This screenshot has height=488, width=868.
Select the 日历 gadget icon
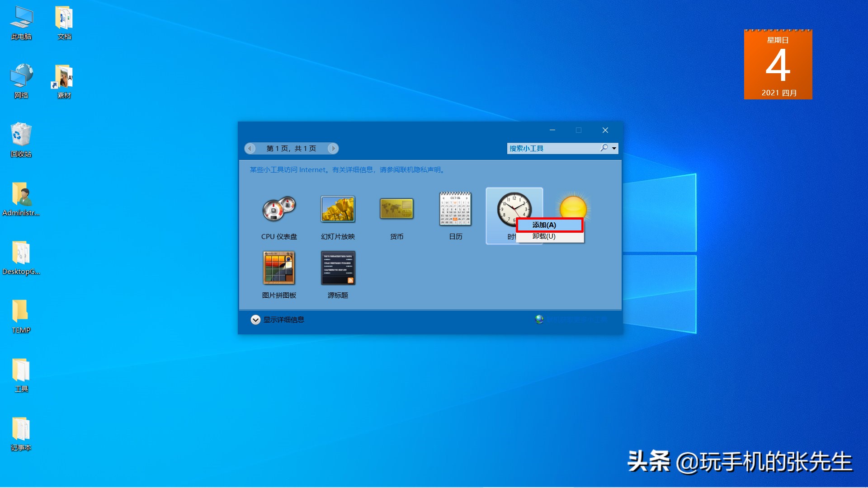[455, 209]
